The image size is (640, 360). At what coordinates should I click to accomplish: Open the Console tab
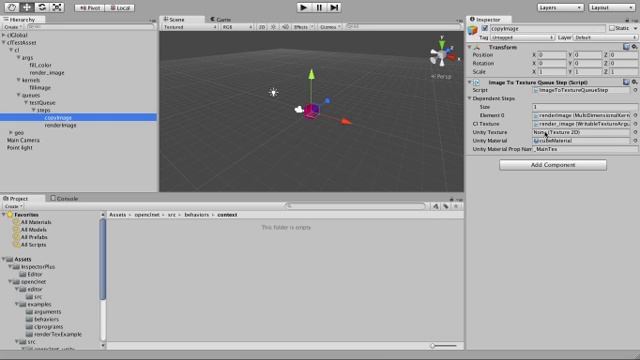pos(64,198)
